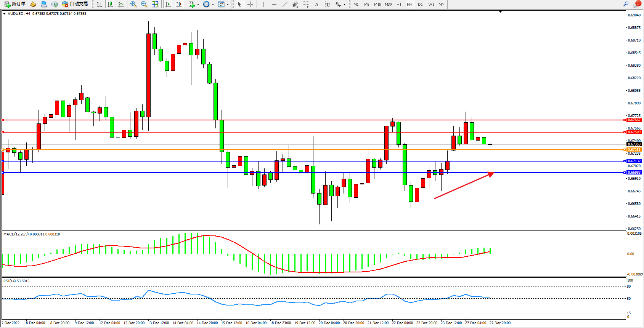Switch chart to candlestick mode
The height and width of the screenshot is (328, 644).
click(110, 4)
